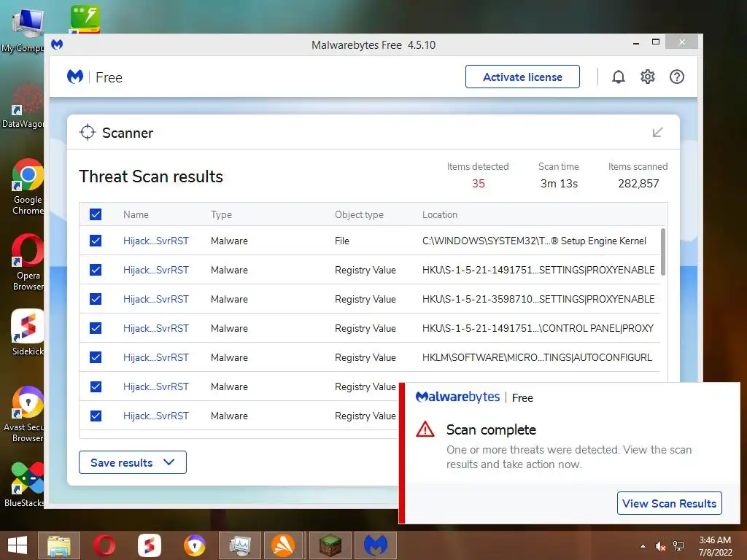Open the Malwarebytes notifications bell
The width and height of the screenshot is (747, 560).
click(x=618, y=77)
